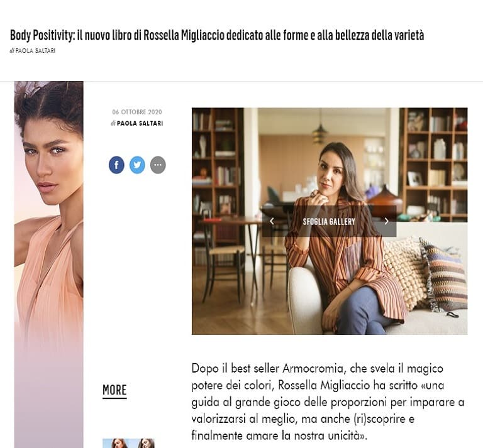Share the article on Twitter
Screen dimensions: 483x448
[137, 165]
